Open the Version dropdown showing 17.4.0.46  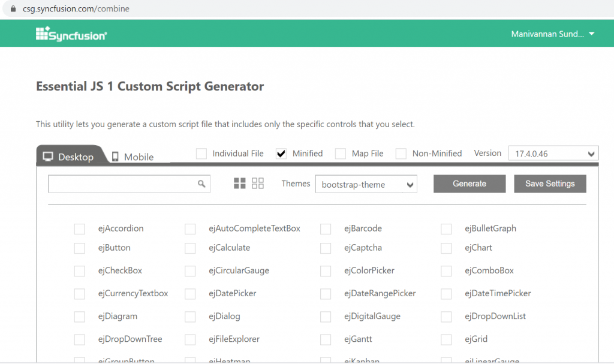click(x=552, y=153)
